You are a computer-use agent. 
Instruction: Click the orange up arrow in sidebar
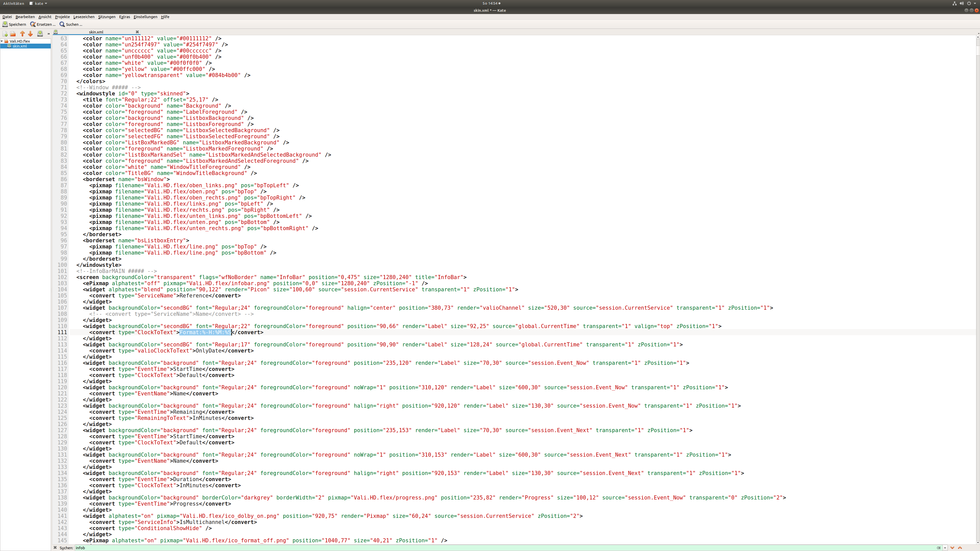pyautogui.click(x=22, y=34)
